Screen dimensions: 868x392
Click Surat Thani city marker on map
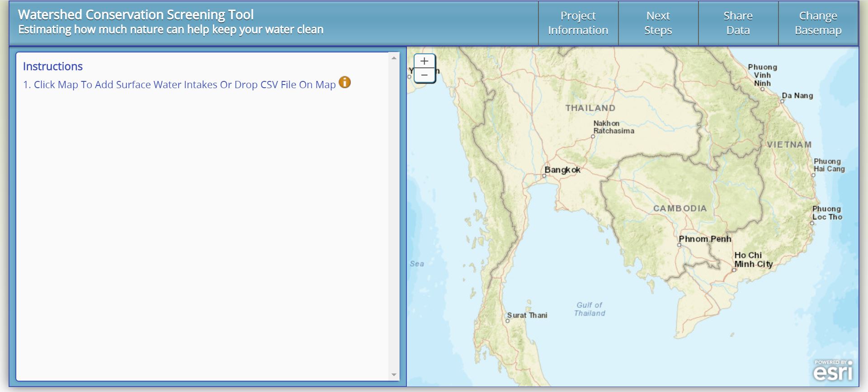[x=508, y=321]
